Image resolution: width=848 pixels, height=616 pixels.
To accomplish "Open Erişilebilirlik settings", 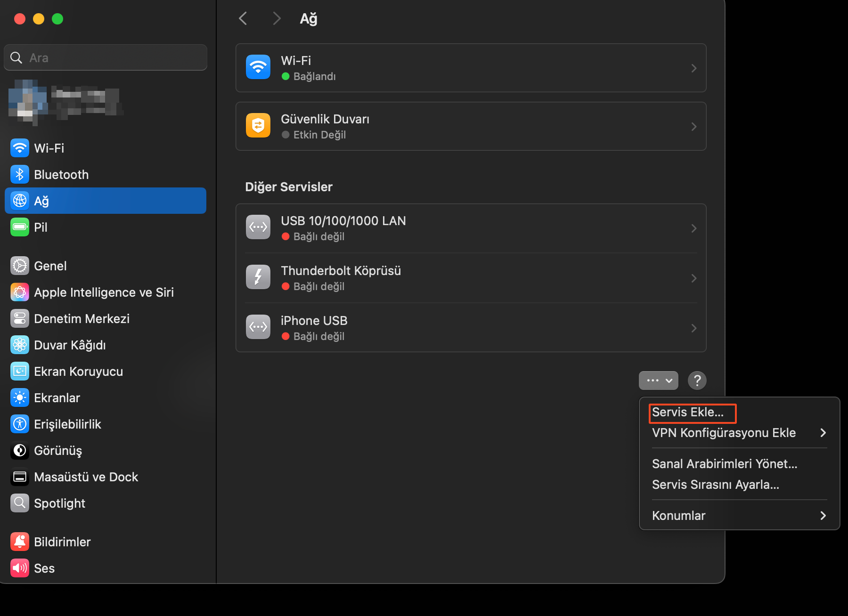I will (x=106, y=424).
